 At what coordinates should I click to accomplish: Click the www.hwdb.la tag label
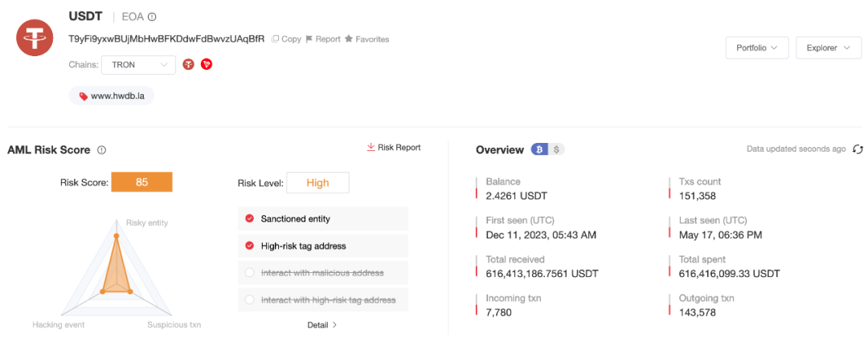(x=112, y=96)
